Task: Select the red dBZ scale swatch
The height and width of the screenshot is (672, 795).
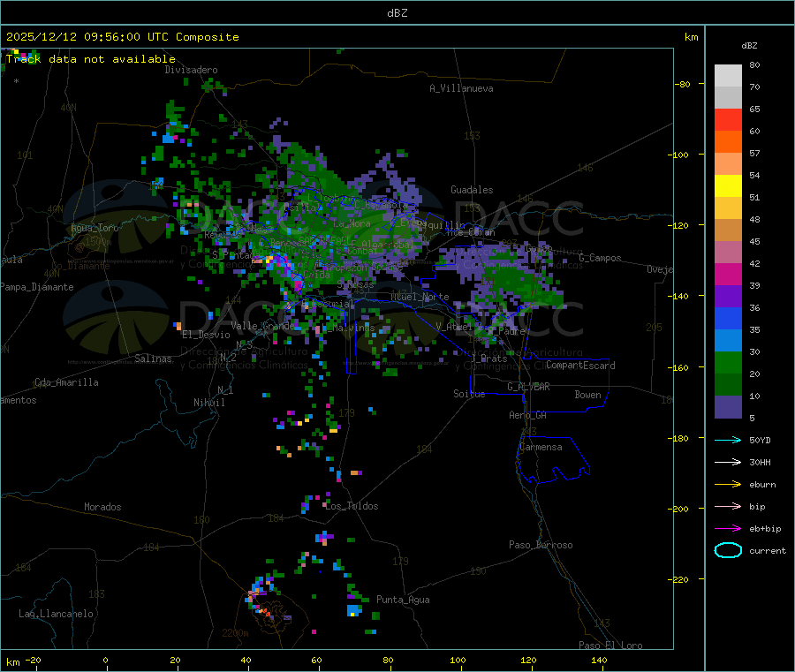Action: (728, 119)
